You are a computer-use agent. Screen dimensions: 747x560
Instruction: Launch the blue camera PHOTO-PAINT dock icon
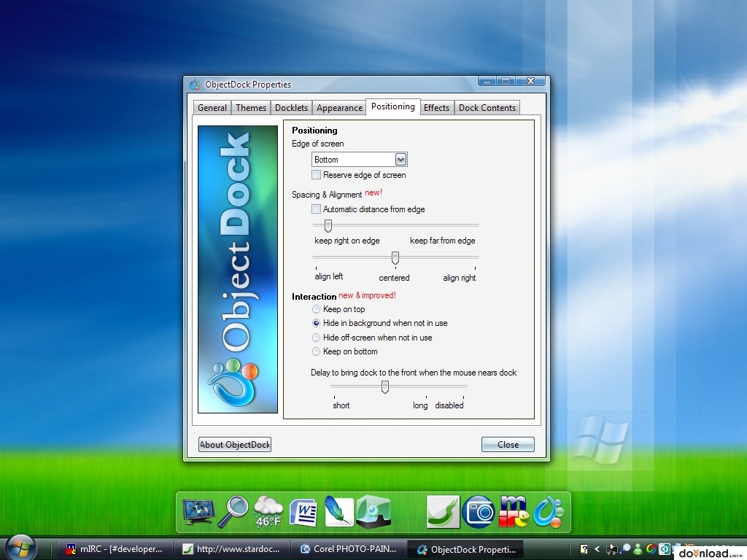[479, 512]
